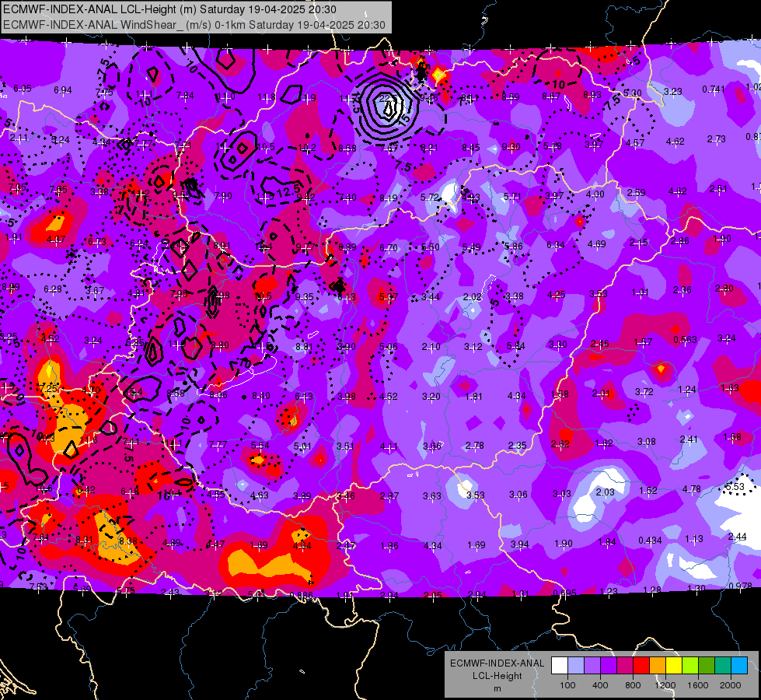
Task: Click the '0.741' wind shear value
Action: click(714, 89)
